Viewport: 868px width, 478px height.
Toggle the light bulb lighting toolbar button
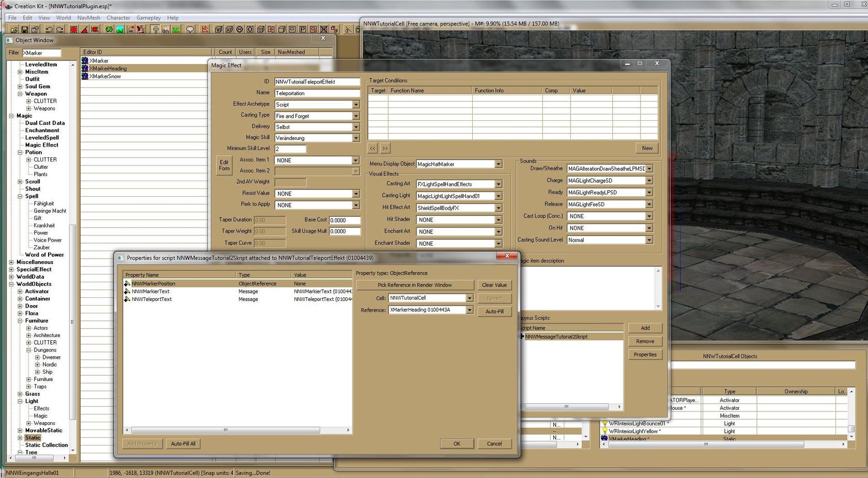(155, 29)
